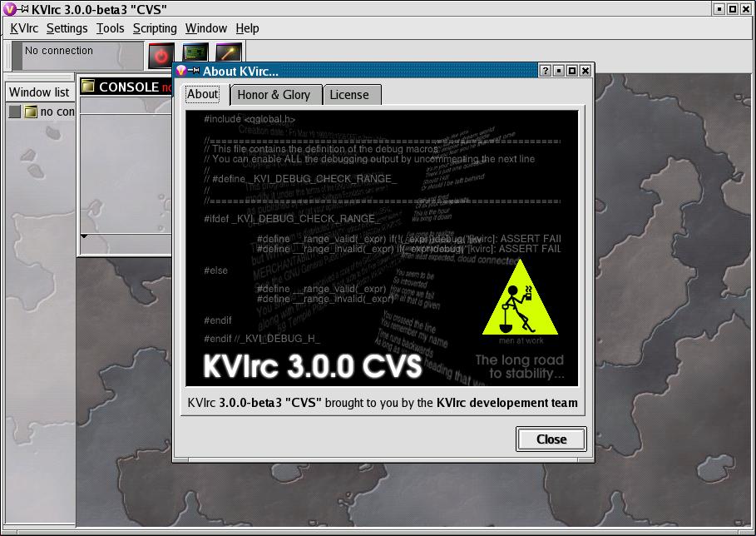
Task: Click the gray square beside 'no con' entry
Action: [14, 112]
